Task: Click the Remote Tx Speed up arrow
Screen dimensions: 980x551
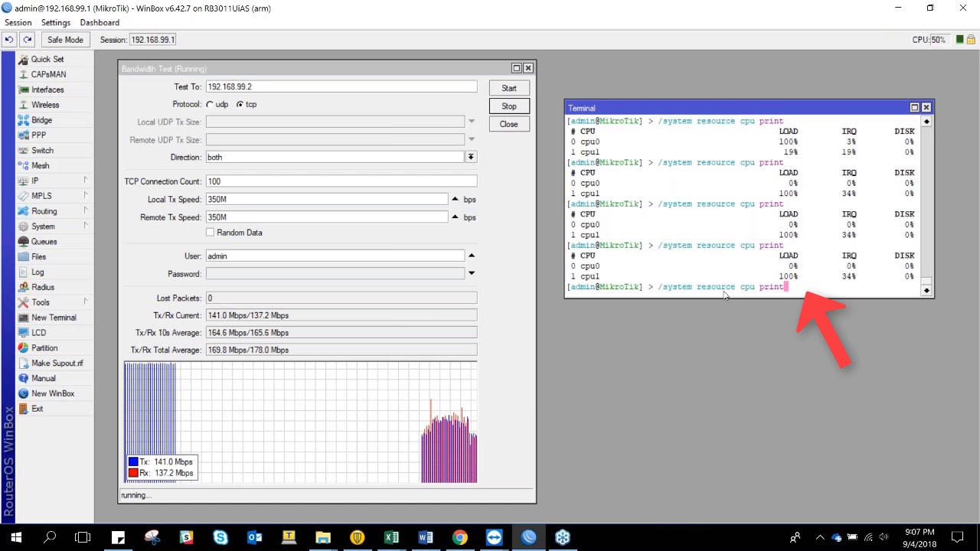Action: pos(455,217)
